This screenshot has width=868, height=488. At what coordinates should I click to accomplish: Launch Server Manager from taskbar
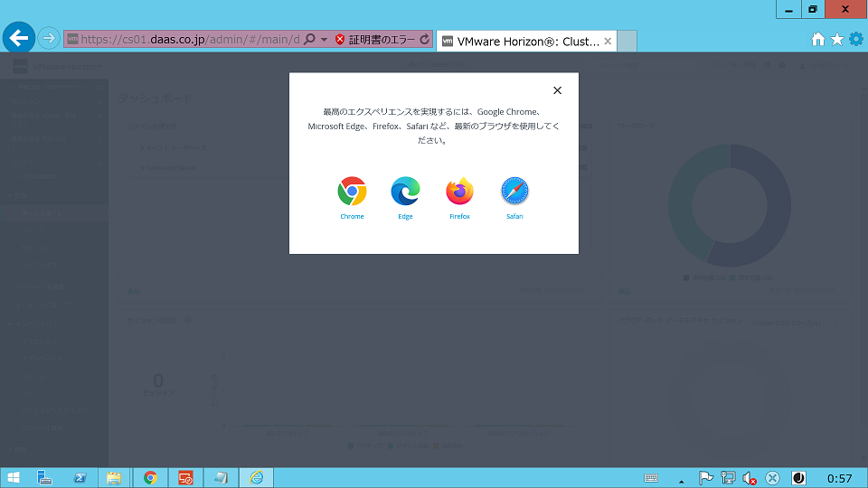point(44,477)
